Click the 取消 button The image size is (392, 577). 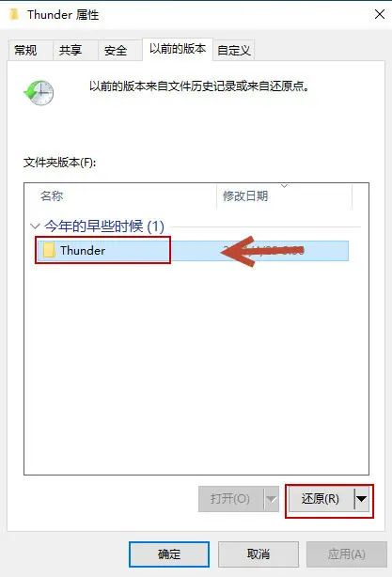coord(259,554)
